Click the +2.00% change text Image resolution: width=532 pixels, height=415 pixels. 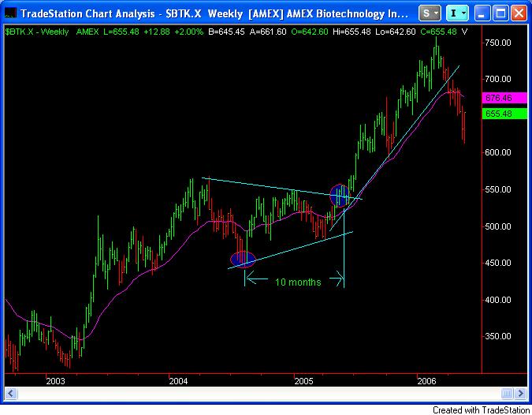(x=188, y=32)
